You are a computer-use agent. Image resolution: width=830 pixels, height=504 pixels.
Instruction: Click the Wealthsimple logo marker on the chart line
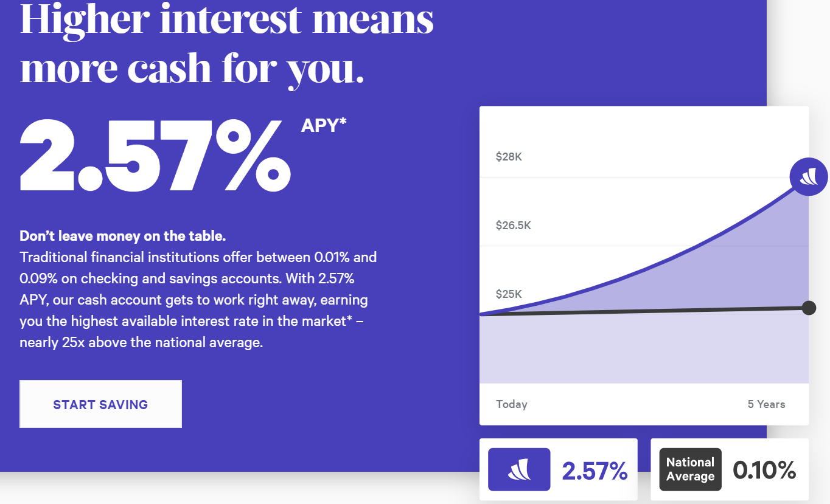tap(808, 178)
